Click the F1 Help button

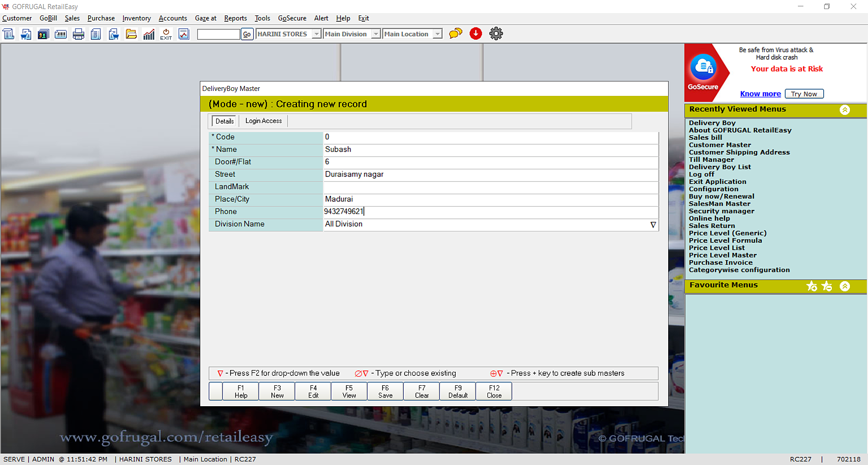tap(241, 391)
